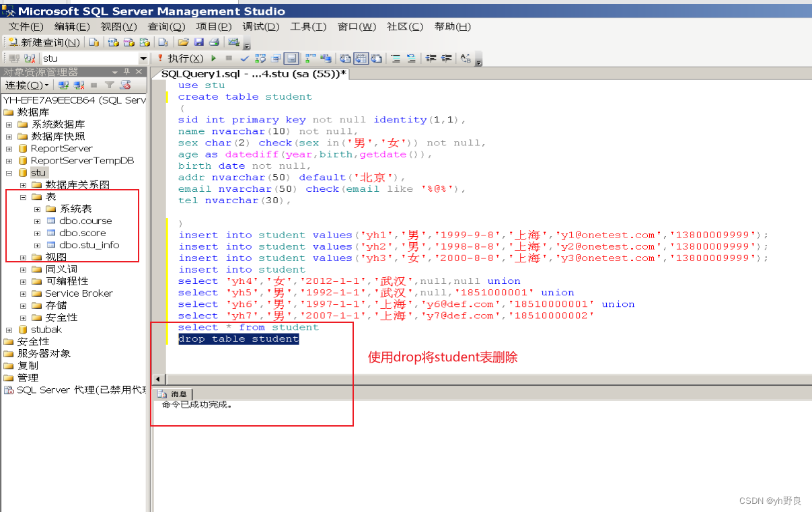Close the Object Explorer panel
The width and height of the screenshot is (812, 512).
point(139,71)
